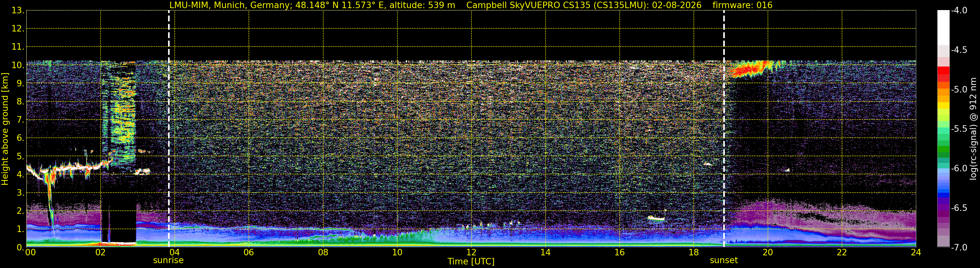980x268 pixels.
Task: Click the -4.0 colorbar tick label
Action: [959, 11]
